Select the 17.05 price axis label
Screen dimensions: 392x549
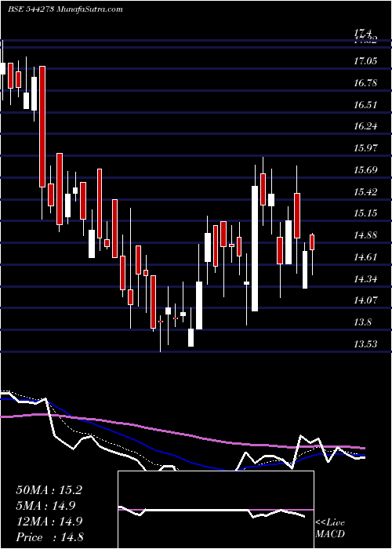click(366, 61)
